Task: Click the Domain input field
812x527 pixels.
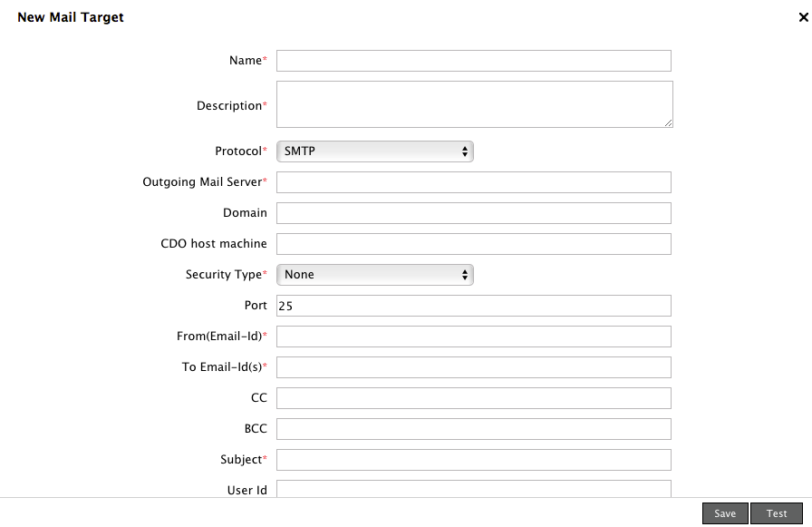Action: (473, 213)
